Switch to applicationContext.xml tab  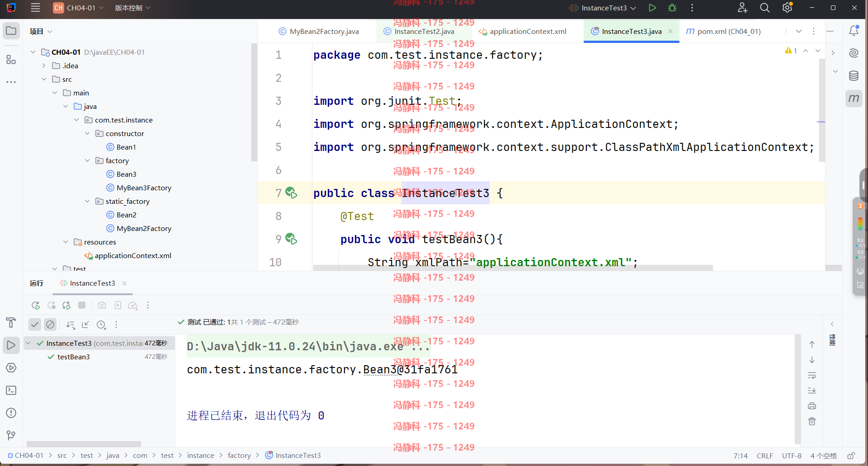523,31
